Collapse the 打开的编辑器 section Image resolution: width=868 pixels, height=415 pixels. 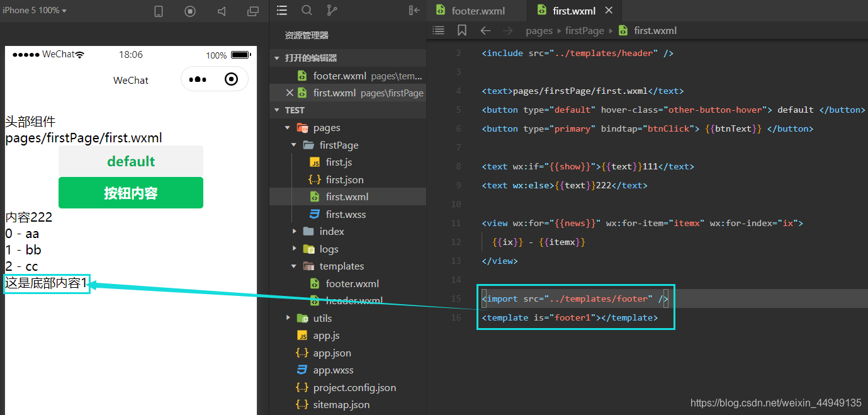[x=347, y=58]
